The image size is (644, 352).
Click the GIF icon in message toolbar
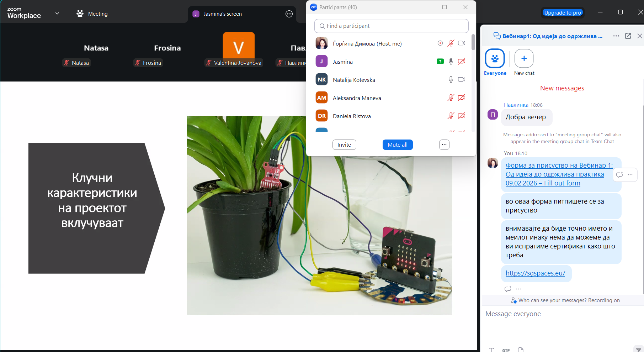[506, 350]
